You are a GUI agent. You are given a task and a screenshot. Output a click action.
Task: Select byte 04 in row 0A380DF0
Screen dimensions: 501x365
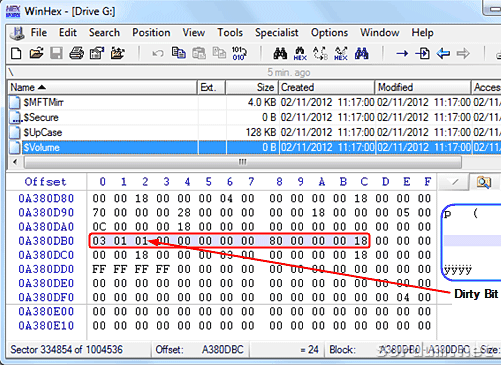pyautogui.click(x=403, y=297)
